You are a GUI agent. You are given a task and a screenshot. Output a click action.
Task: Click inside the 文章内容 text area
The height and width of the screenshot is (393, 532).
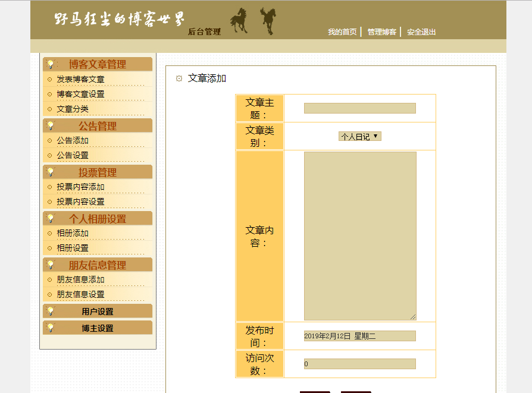pos(360,236)
